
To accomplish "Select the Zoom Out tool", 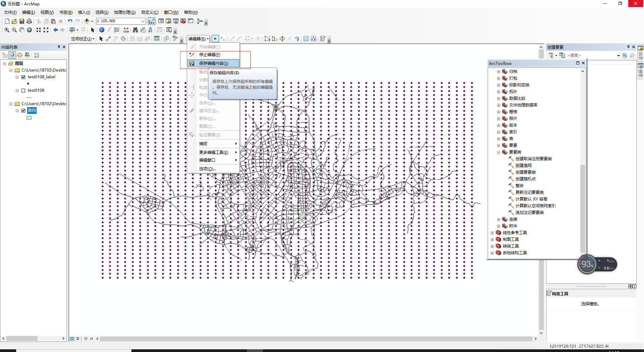I will click(x=14, y=30).
